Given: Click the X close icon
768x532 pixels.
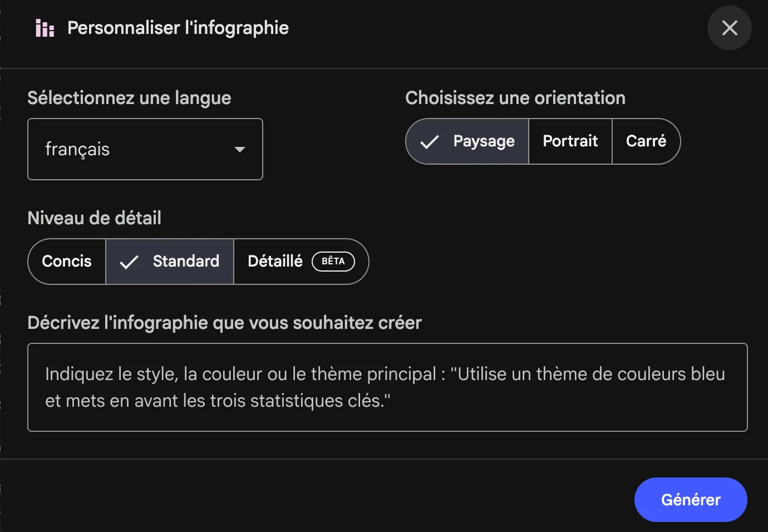Looking at the screenshot, I should click(729, 28).
